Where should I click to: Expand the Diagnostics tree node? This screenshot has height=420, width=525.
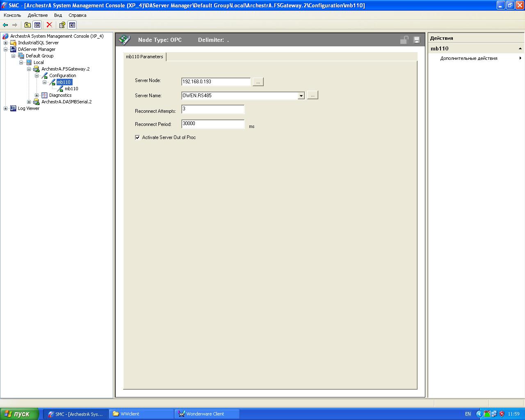37,95
